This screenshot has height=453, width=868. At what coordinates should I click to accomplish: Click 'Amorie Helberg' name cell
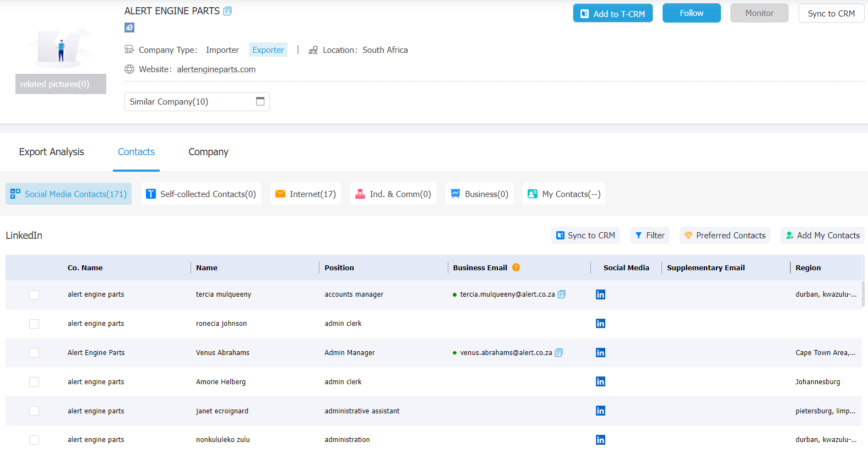221,382
